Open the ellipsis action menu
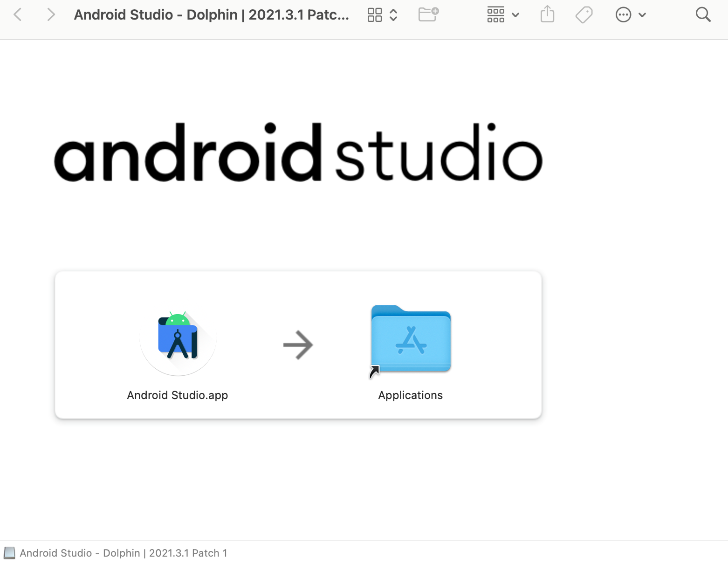 click(x=623, y=15)
